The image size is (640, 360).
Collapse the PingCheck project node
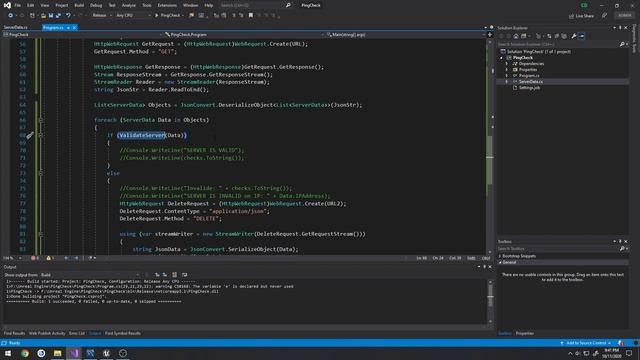502,58
